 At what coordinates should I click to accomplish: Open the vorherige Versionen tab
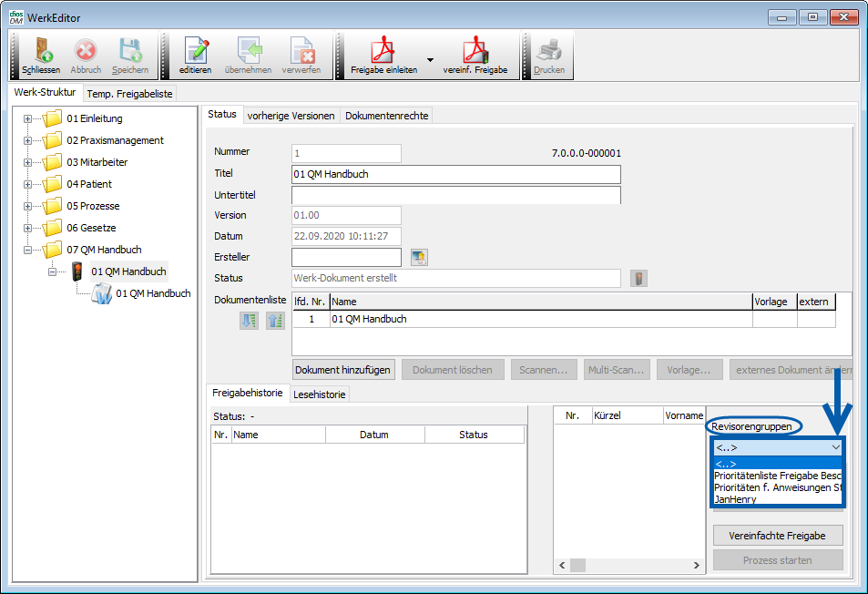[291, 116]
